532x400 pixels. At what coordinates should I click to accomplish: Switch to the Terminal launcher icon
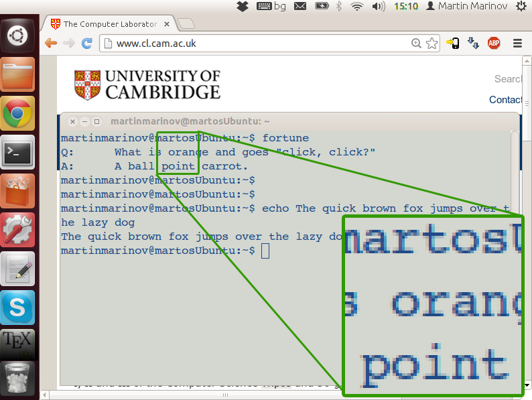coord(18,153)
